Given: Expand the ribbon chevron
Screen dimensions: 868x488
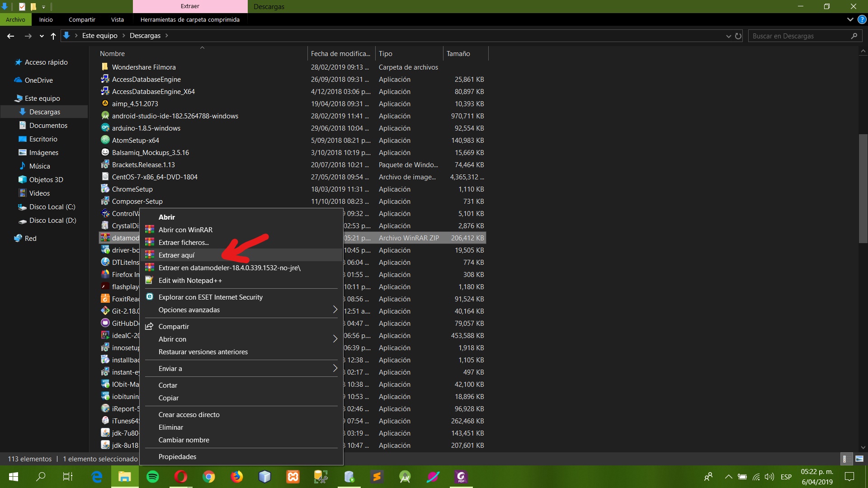Looking at the screenshot, I should coord(850,19).
